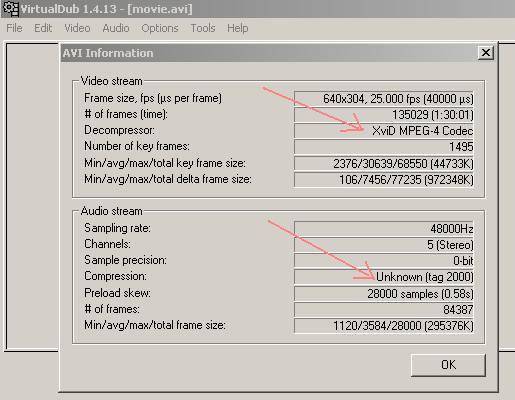Click the frame size and fps value field
This screenshot has height=400, width=515.
pyautogui.click(x=384, y=99)
